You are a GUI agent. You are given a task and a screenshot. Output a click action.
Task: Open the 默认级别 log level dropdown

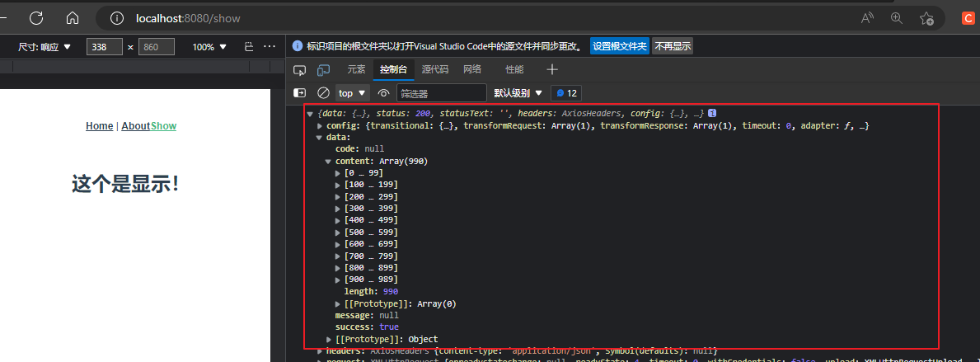point(518,93)
